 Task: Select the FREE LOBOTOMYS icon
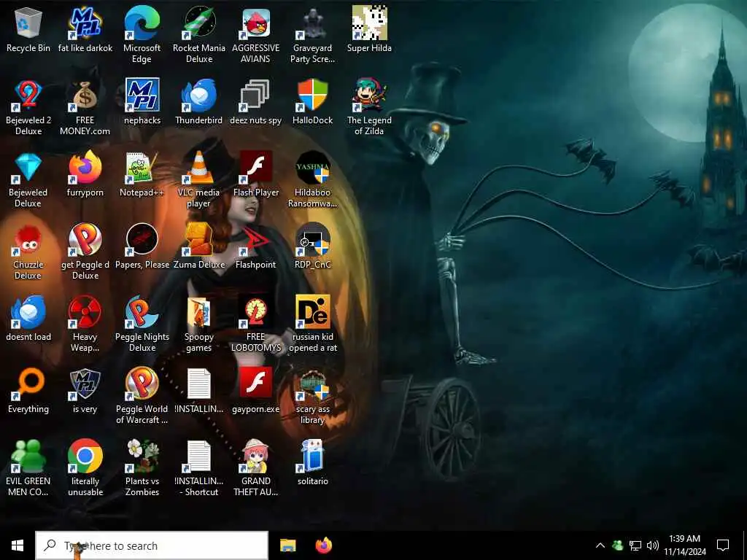coord(256,312)
